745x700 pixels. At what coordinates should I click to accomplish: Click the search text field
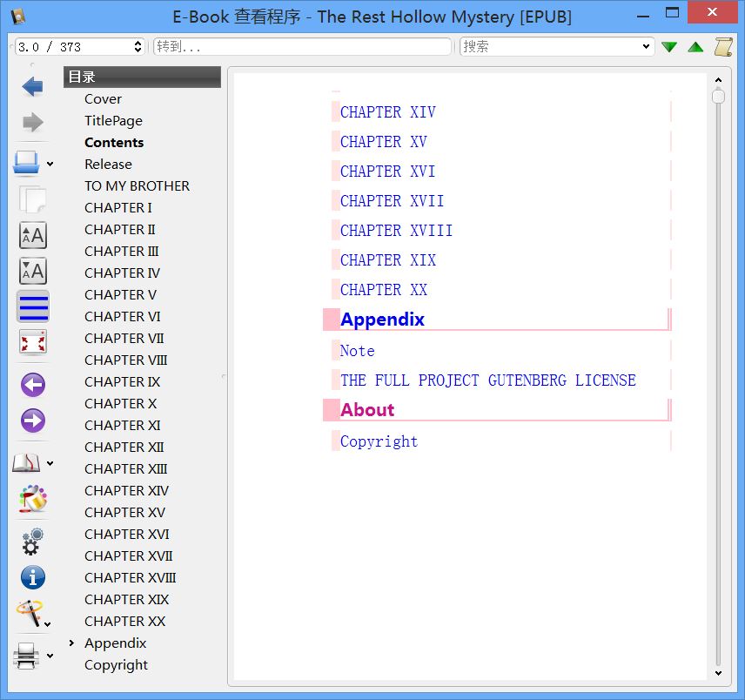[549, 46]
